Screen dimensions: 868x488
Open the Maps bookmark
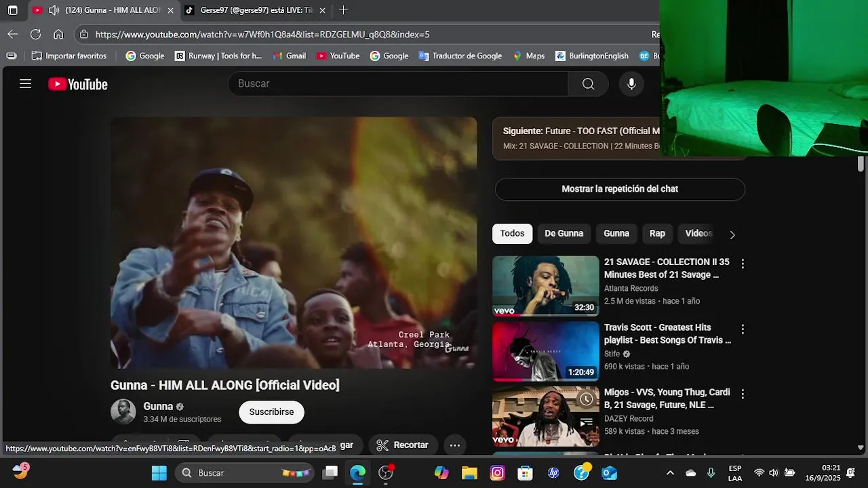click(528, 56)
